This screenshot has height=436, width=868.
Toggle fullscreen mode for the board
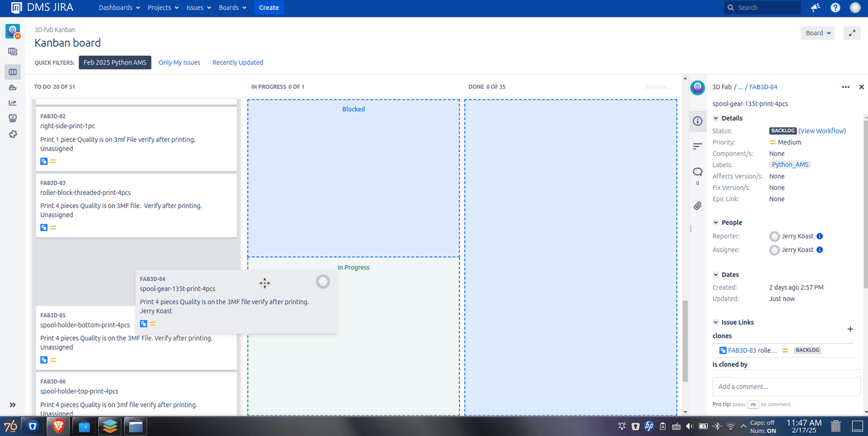pyautogui.click(x=852, y=33)
